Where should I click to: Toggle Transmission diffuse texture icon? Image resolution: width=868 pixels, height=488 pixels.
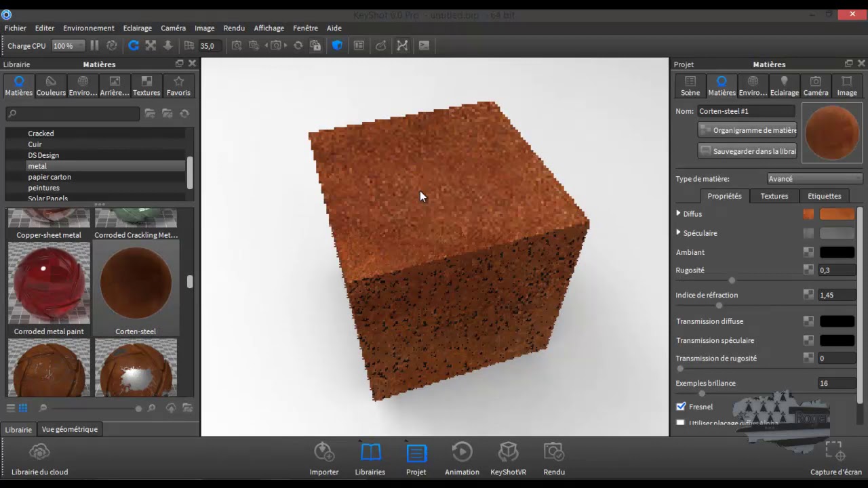pos(808,321)
